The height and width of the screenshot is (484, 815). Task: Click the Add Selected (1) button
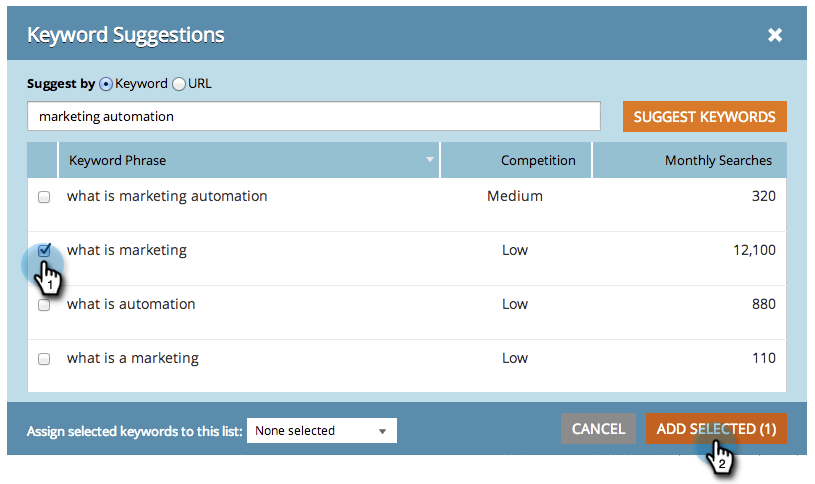point(716,429)
